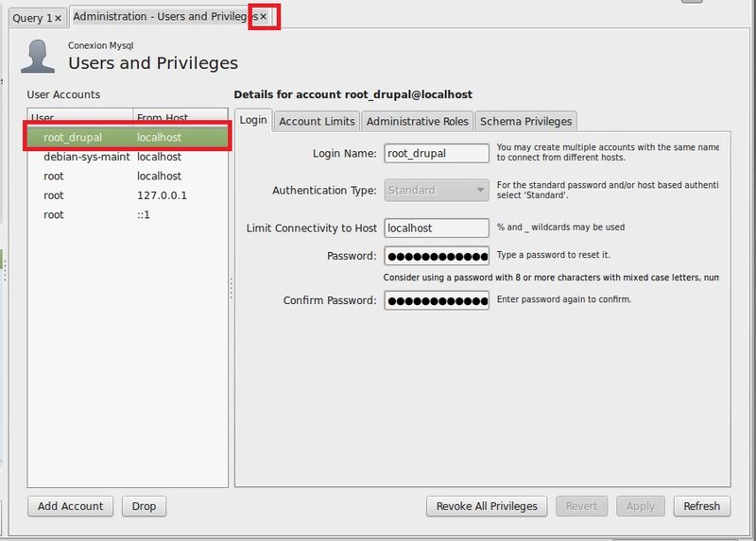Click the Add Account button
The height and width of the screenshot is (541, 756).
tap(70, 506)
